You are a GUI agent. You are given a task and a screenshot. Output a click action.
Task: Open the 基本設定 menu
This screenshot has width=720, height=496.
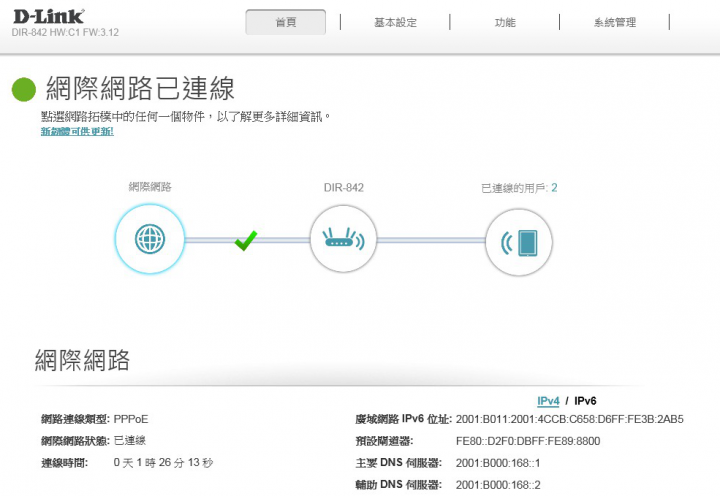click(x=395, y=23)
